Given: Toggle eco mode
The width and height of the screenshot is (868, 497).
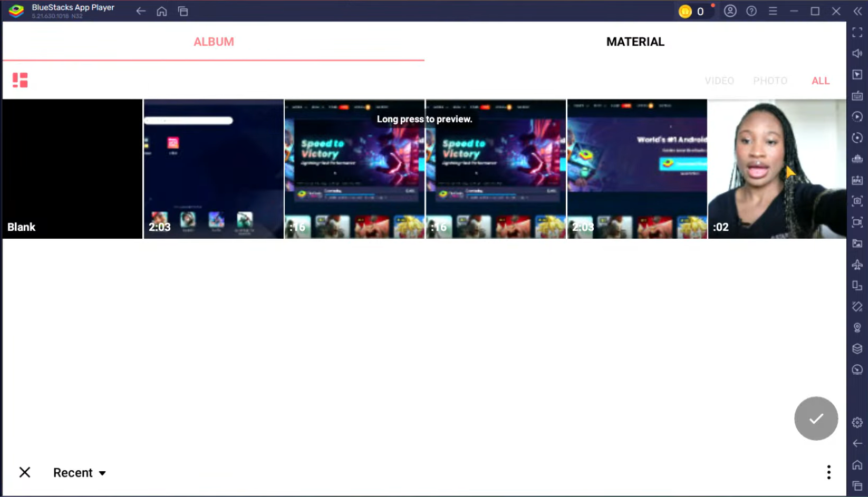Looking at the screenshot, I should 857,370.
